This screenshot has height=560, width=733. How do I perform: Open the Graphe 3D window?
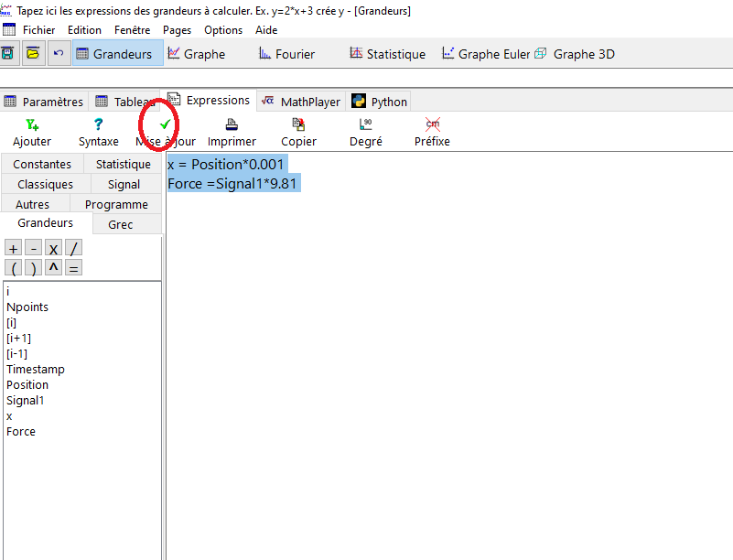(575, 54)
